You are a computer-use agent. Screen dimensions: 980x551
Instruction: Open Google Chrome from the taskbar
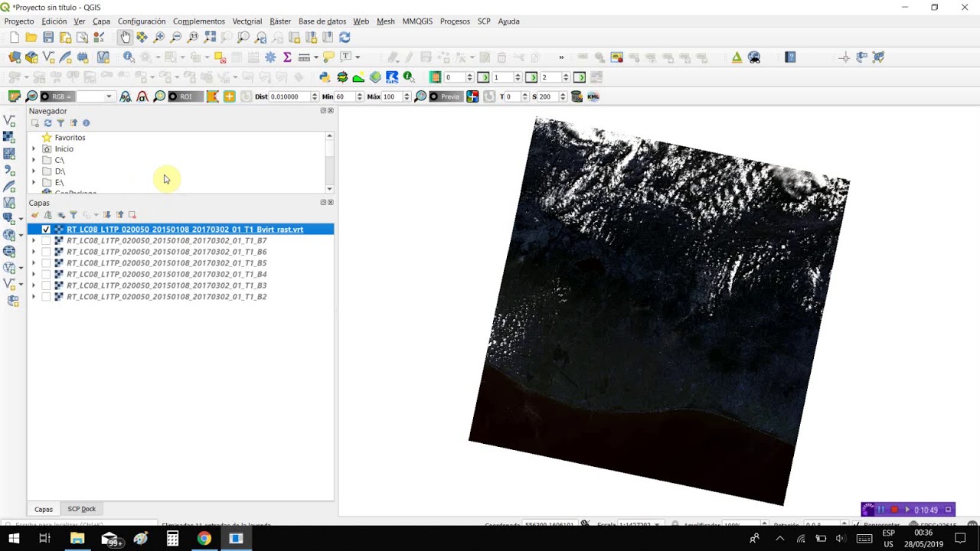pyautogui.click(x=204, y=539)
